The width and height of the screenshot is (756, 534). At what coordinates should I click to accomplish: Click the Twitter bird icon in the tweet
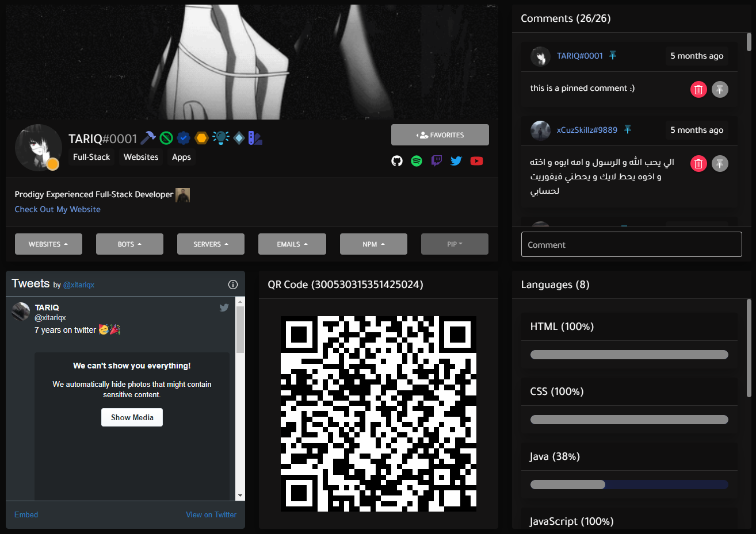(x=224, y=308)
